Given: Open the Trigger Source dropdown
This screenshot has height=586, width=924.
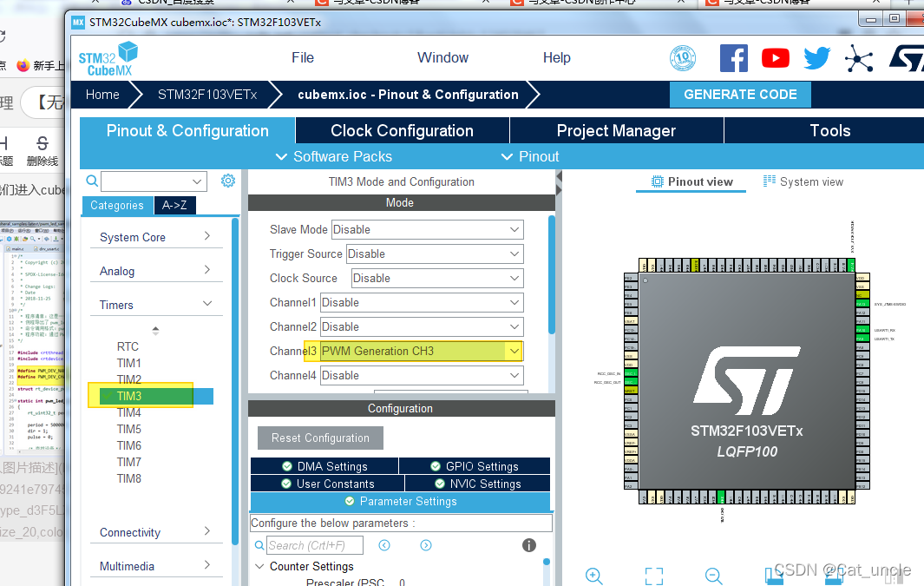Looking at the screenshot, I should 435,253.
